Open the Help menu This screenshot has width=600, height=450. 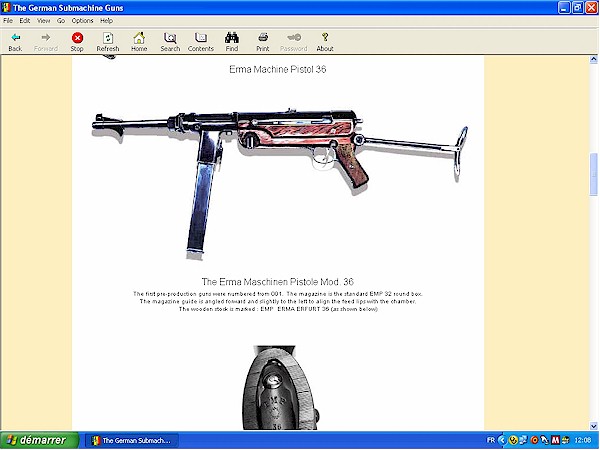click(106, 21)
